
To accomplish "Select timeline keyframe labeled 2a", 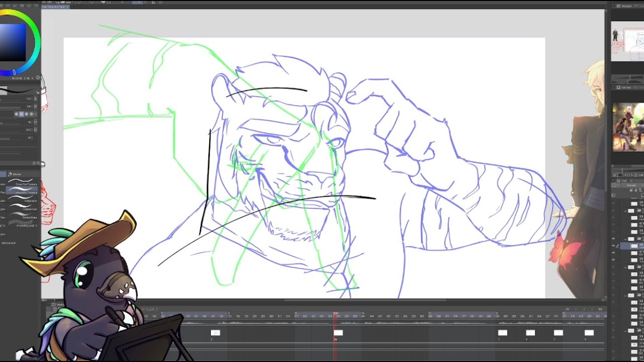I will click(x=338, y=333).
